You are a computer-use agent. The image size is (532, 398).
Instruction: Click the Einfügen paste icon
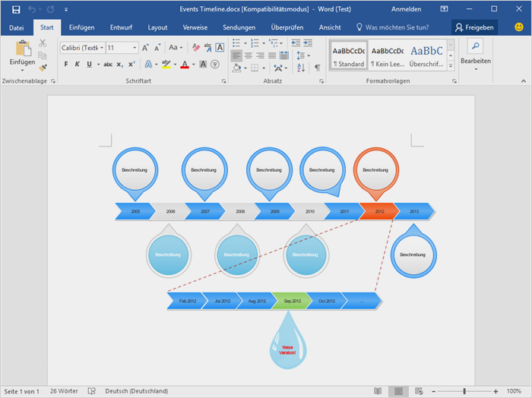tap(22, 49)
